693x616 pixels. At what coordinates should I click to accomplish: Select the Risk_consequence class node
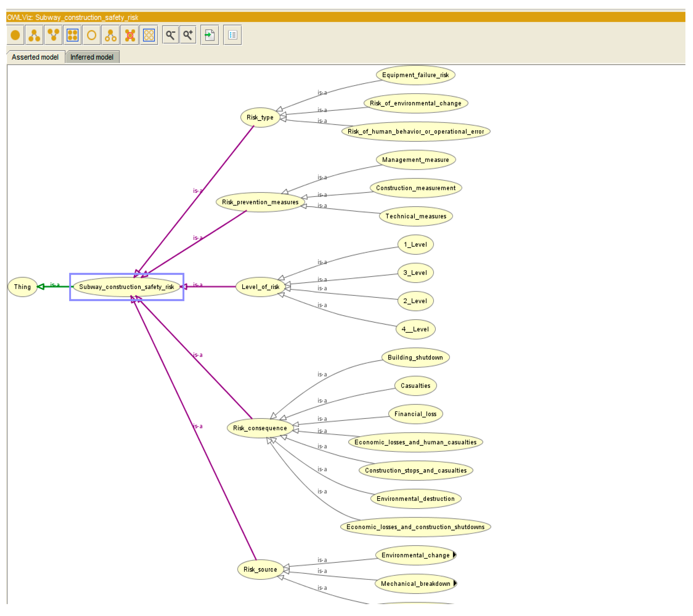[x=260, y=428]
